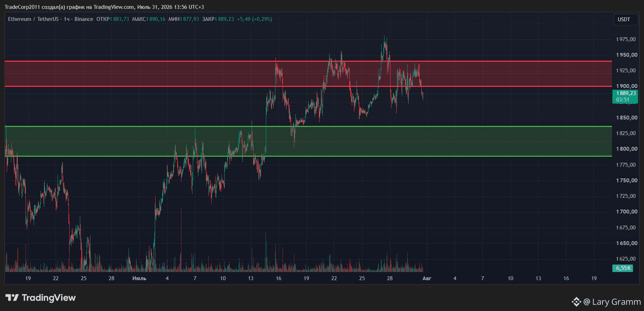Click the 03:51 candle countdown timer

623,100
